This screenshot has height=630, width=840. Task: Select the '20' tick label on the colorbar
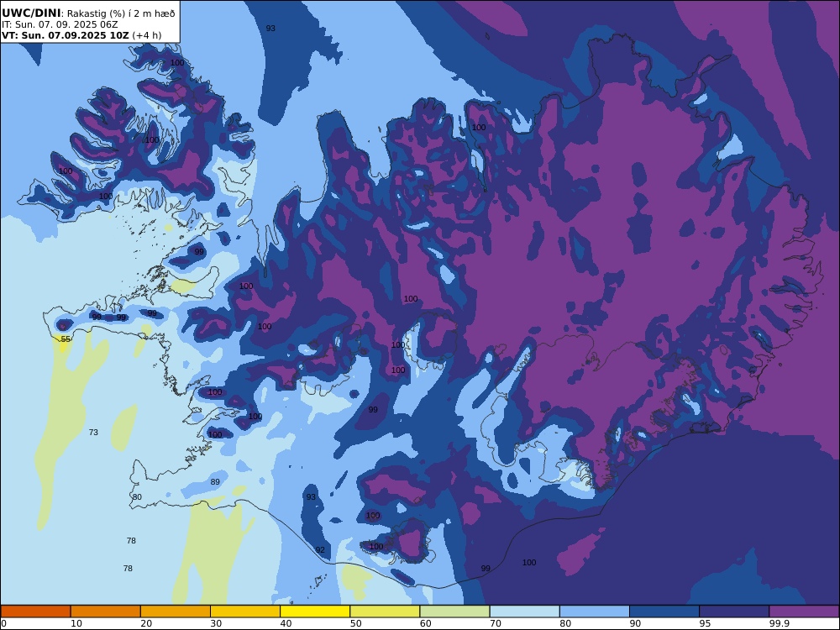tap(146, 623)
